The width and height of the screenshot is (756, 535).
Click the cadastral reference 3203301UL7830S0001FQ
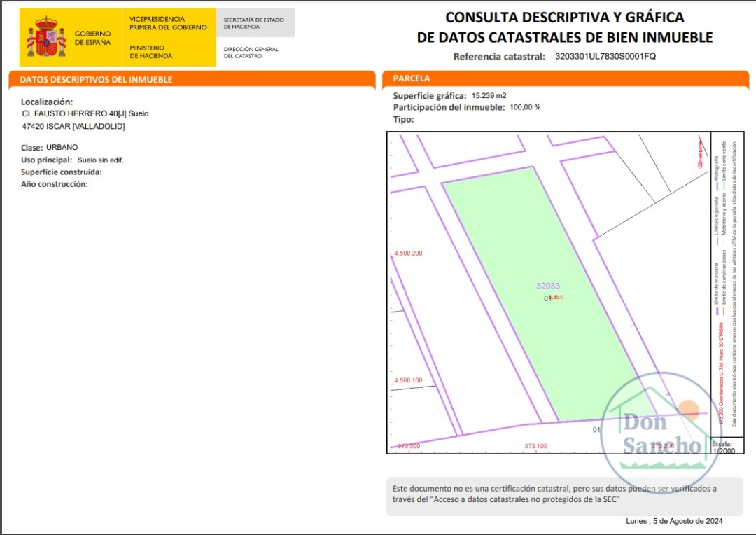coord(605,56)
